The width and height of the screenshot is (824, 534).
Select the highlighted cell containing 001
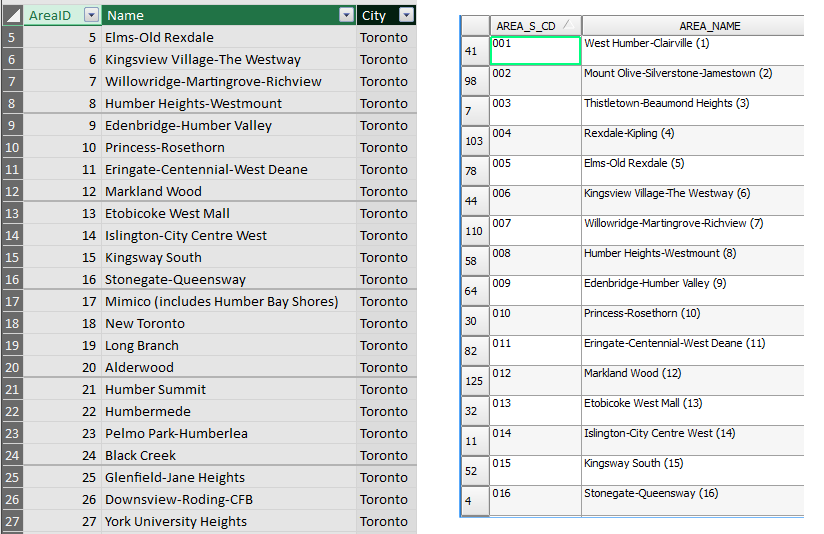[x=535, y=50]
